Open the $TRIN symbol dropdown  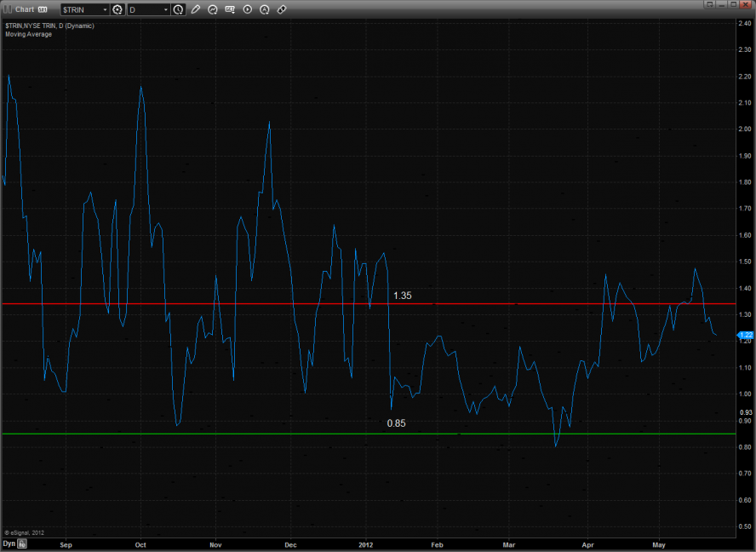(x=105, y=9)
